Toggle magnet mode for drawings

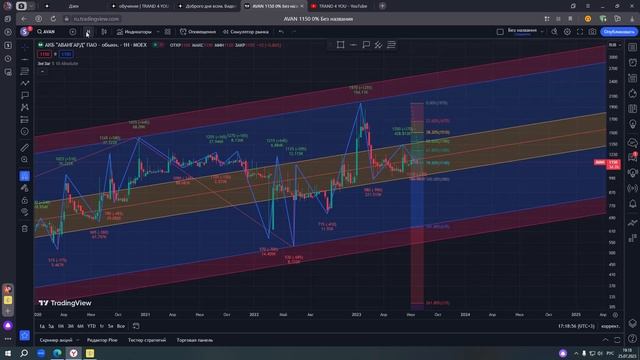pyautogui.click(x=25, y=176)
